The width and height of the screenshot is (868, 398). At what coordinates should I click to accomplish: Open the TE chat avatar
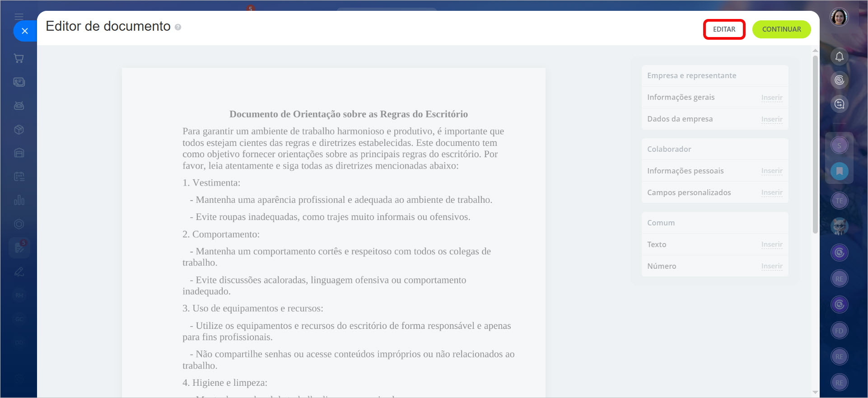[x=839, y=201]
